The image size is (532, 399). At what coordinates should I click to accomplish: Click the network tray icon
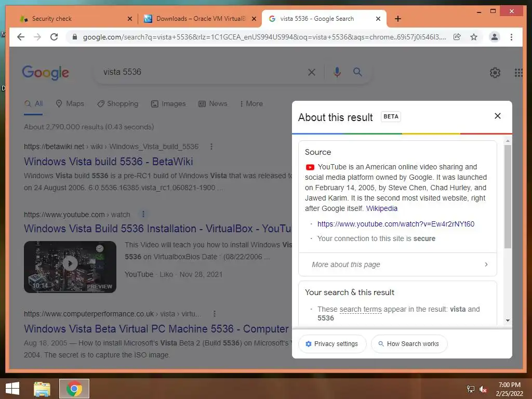coord(471,389)
